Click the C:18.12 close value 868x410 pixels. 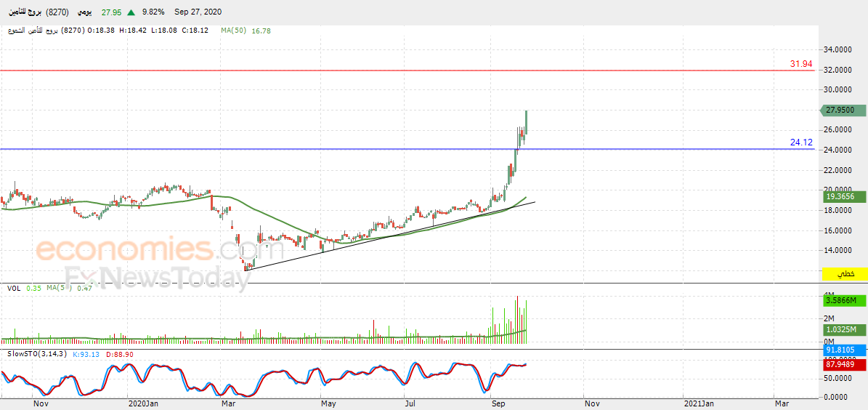pyautogui.click(x=195, y=31)
